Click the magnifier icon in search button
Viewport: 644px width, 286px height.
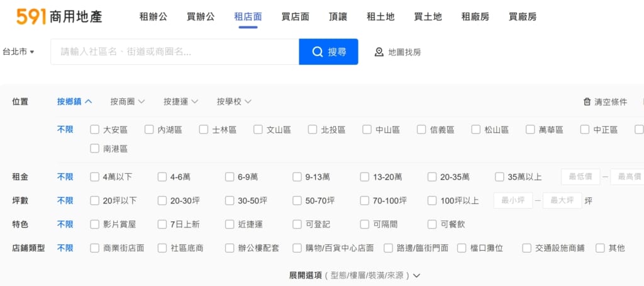click(x=318, y=52)
